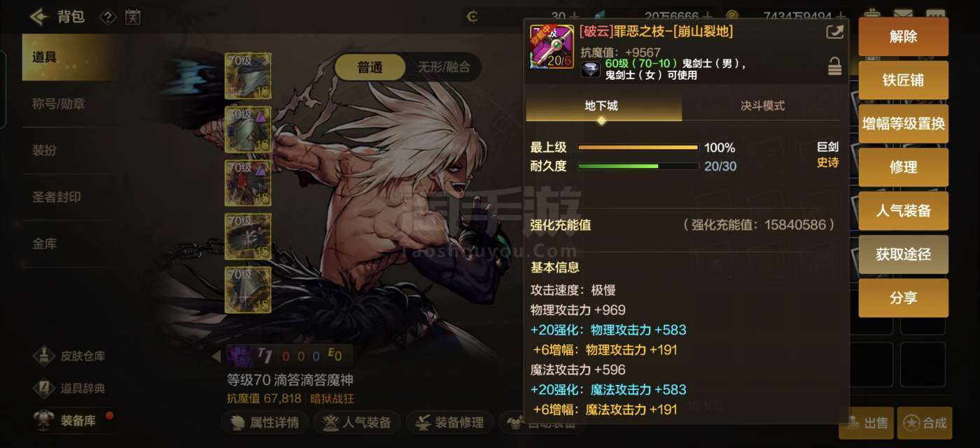The height and width of the screenshot is (448, 980).
Task: Open the 道具辞典 item dictionary
Action: point(43,388)
